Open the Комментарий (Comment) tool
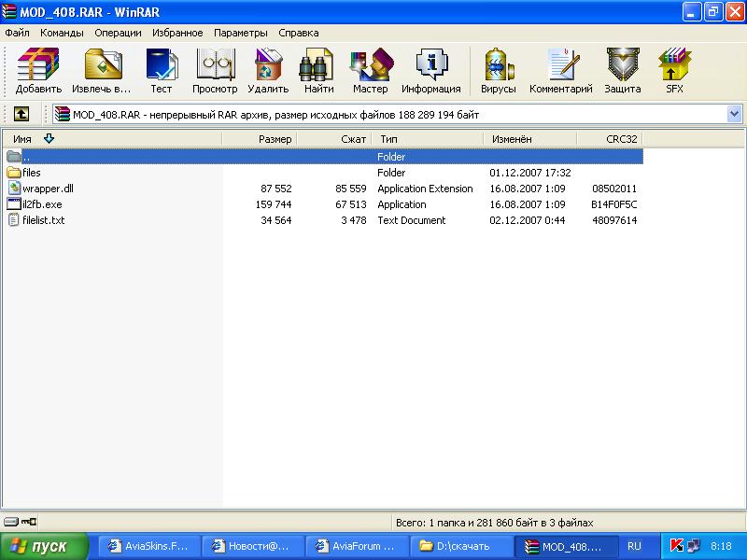Image resolution: width=747 pixels, height=560 pixels. point(561,71)
